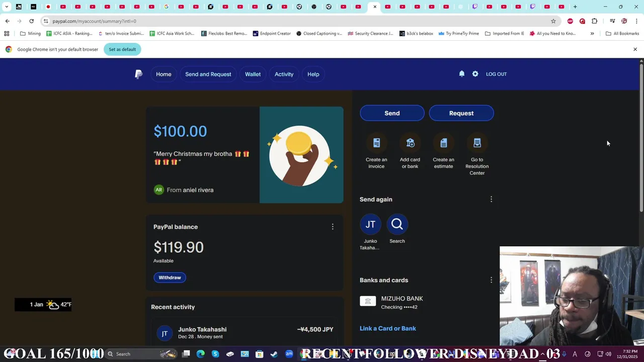Click the browser back arrow
The image size is (644, 362).
click(x=7, y=21)
